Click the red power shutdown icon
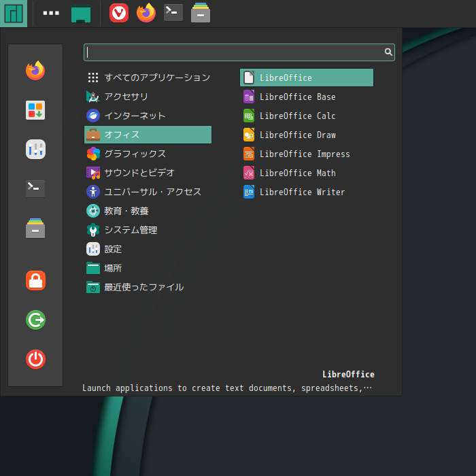 coord(35,360)
